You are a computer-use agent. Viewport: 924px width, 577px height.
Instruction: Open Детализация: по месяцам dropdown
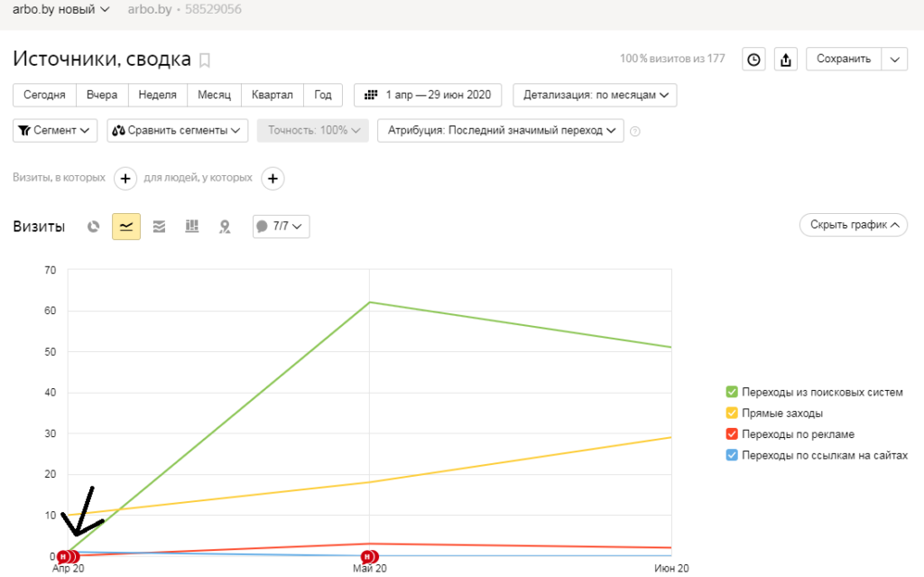(596, 95)
